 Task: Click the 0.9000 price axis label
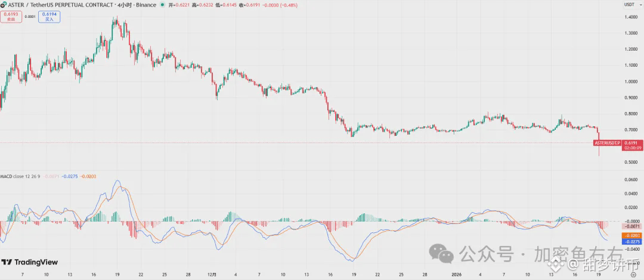coord(631,97)
